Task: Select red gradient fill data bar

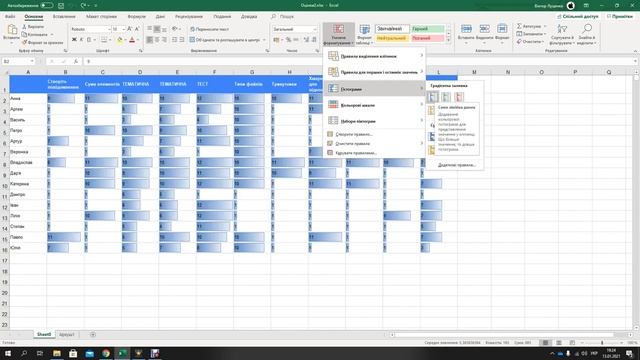Action: coord(459,97)
